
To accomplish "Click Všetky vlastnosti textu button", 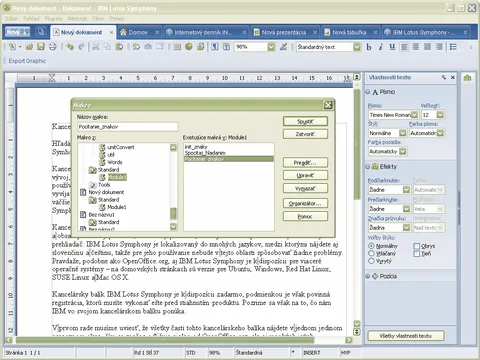I will click(x=406, y=336).
